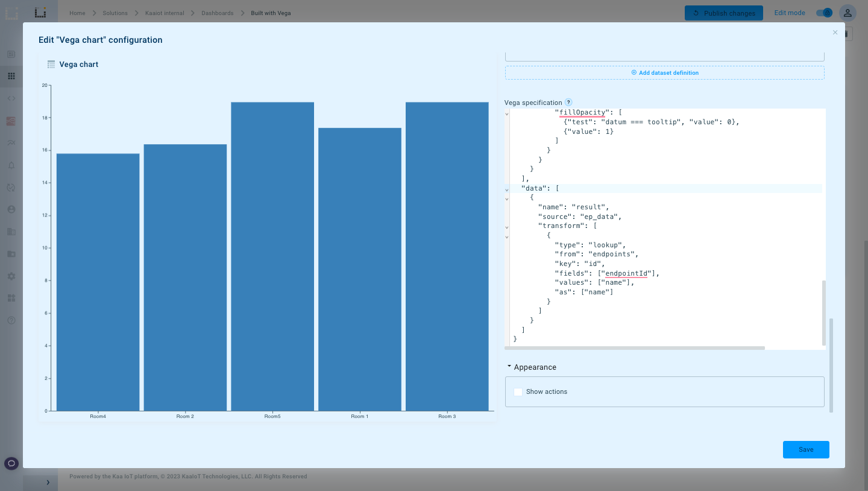Open the sync circle icon in the sidebar

point(11,188)
